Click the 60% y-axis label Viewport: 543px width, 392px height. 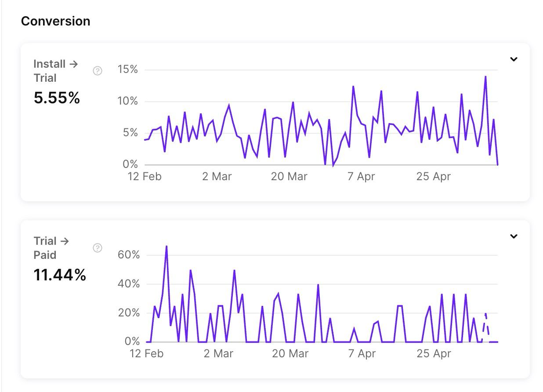tap(129, 255)
